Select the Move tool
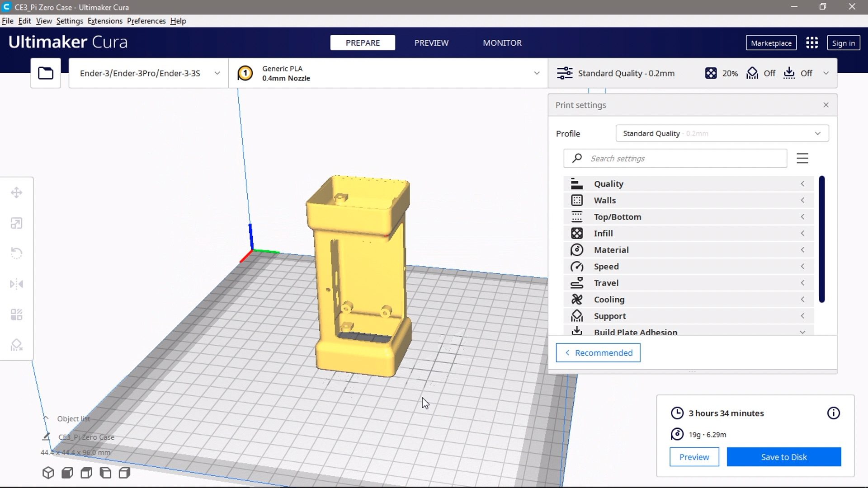 [17, 193]
